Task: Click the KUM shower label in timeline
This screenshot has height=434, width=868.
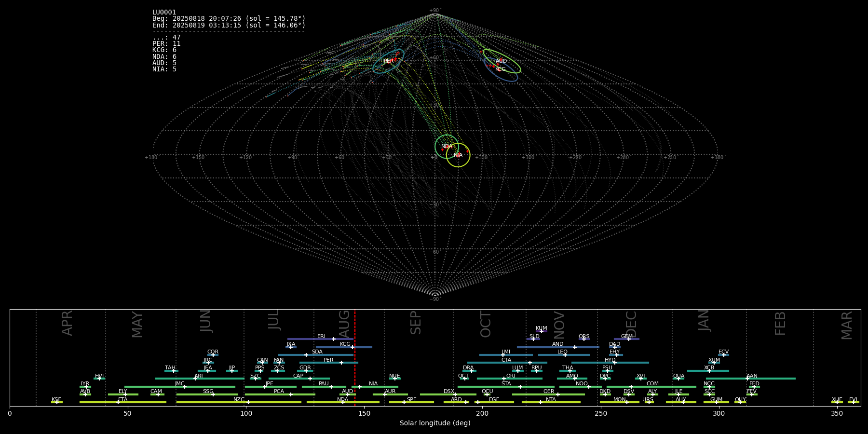Action: point(542,328)
